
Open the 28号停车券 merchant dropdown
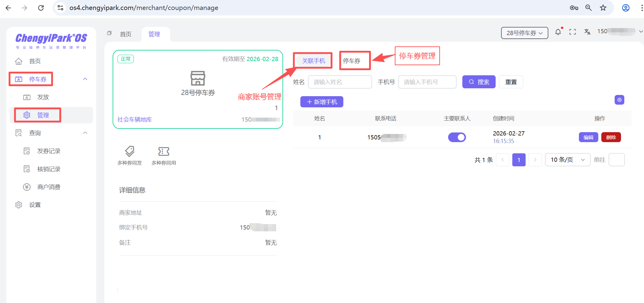tap(524, 33)
